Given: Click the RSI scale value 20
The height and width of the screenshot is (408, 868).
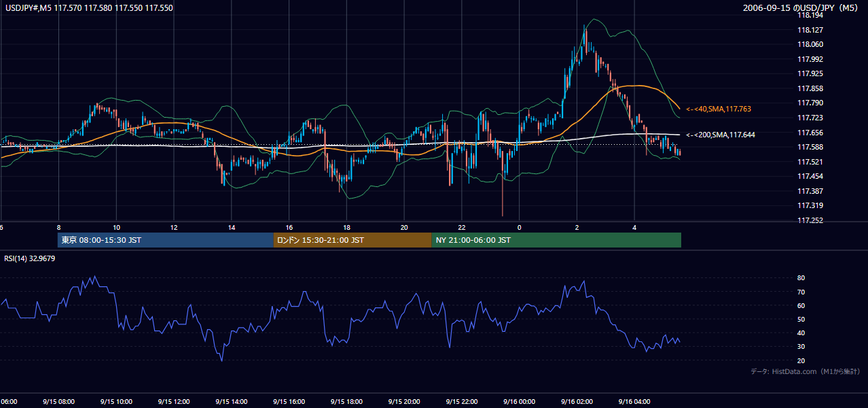Looking at the screenshot, I should click(801, 360).
